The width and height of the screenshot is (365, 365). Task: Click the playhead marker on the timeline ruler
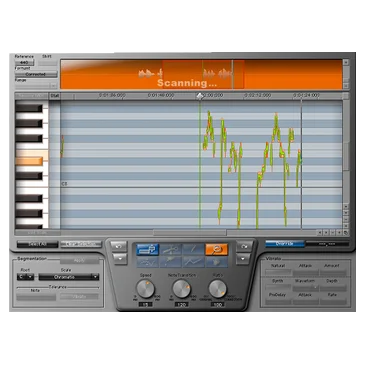(x=200, y=96)
